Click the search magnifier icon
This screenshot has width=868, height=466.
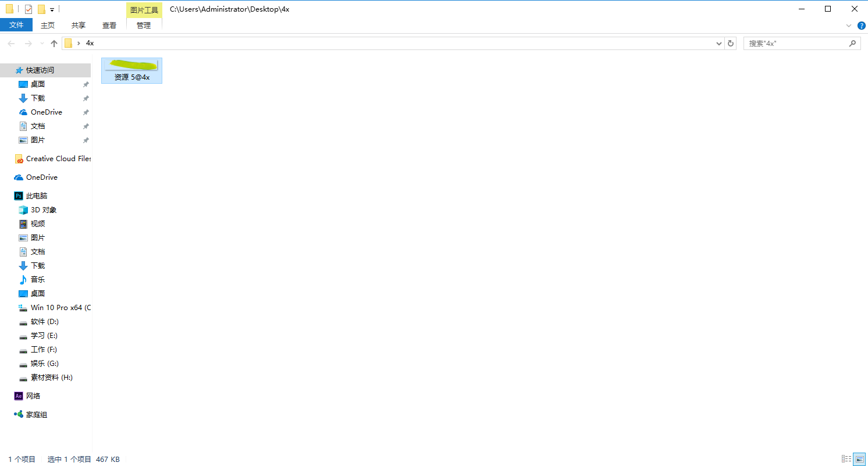click(853, 44)
